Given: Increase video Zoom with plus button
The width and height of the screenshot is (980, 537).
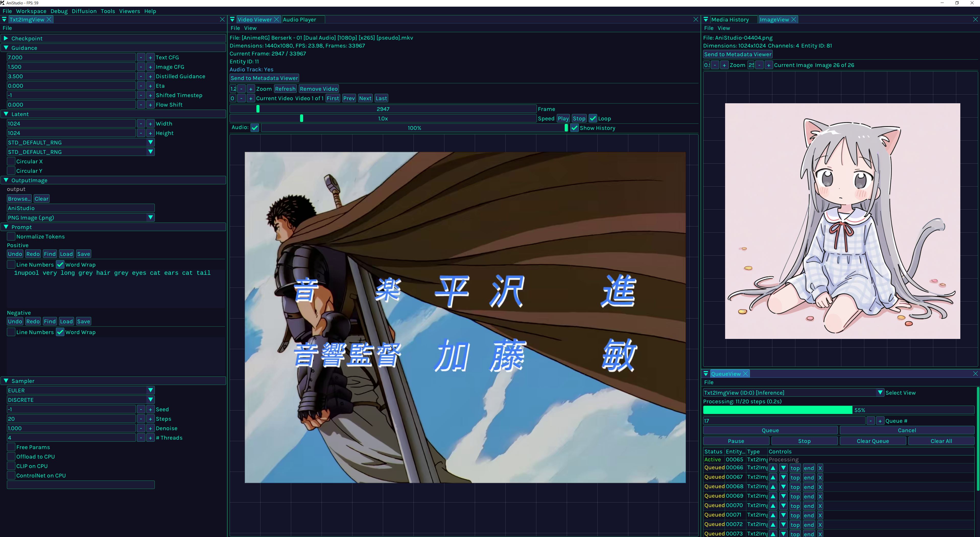Looking at the screenshot, I should point(251,89).
